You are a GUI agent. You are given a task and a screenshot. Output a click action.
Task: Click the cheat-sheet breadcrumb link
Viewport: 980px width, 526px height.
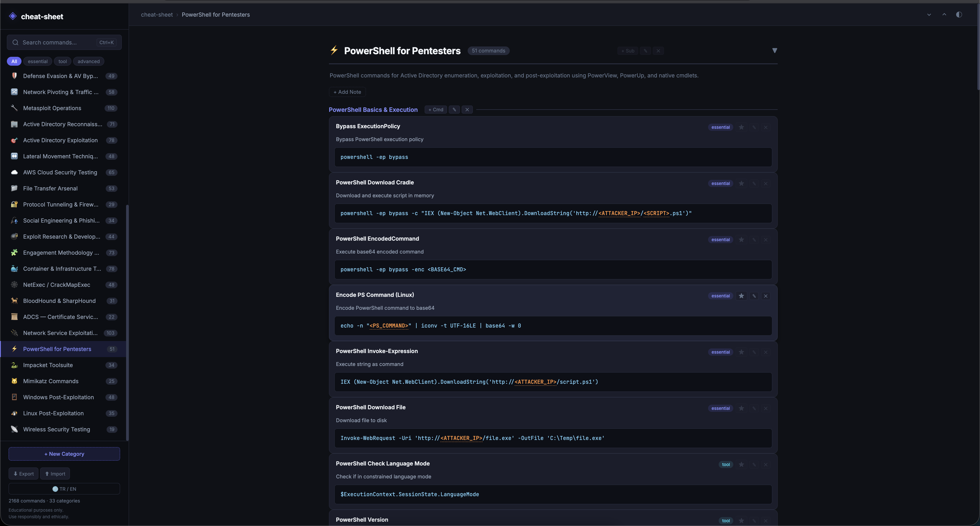[x=157, y=14]
